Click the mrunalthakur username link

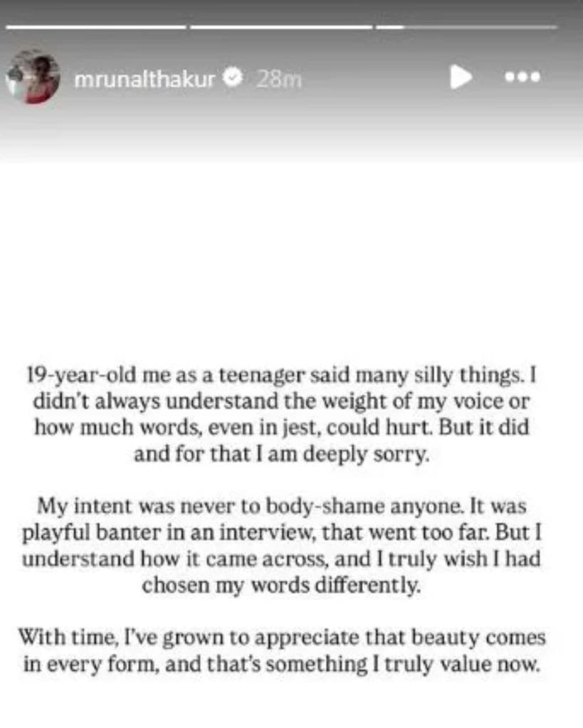145,79
